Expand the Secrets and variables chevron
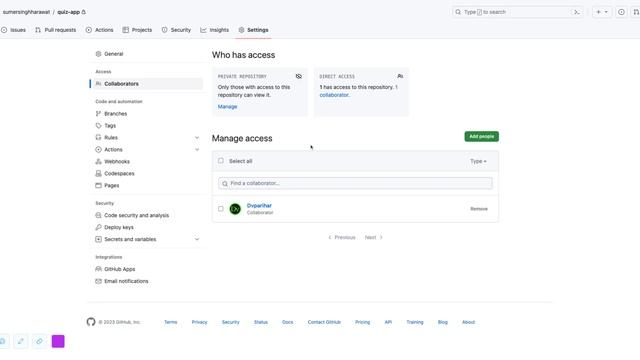The image size is (640, 360). pyautogui.click(x=197, y=239)
